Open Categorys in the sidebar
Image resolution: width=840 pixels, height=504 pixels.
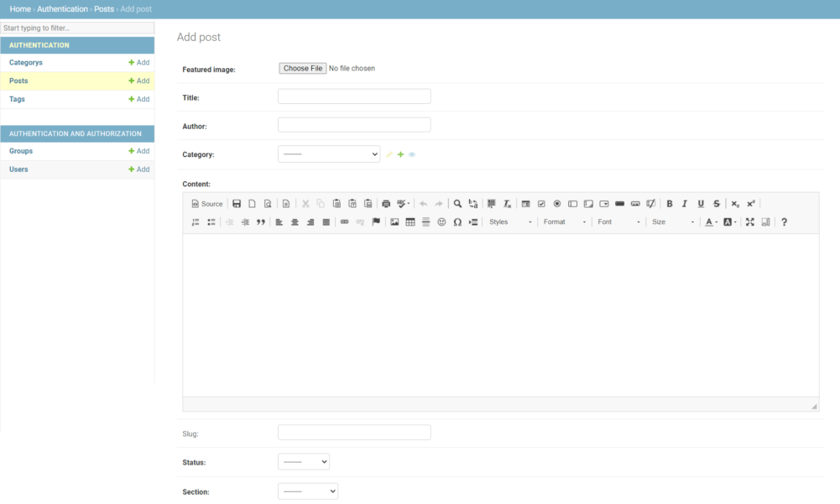pos(26,63)
